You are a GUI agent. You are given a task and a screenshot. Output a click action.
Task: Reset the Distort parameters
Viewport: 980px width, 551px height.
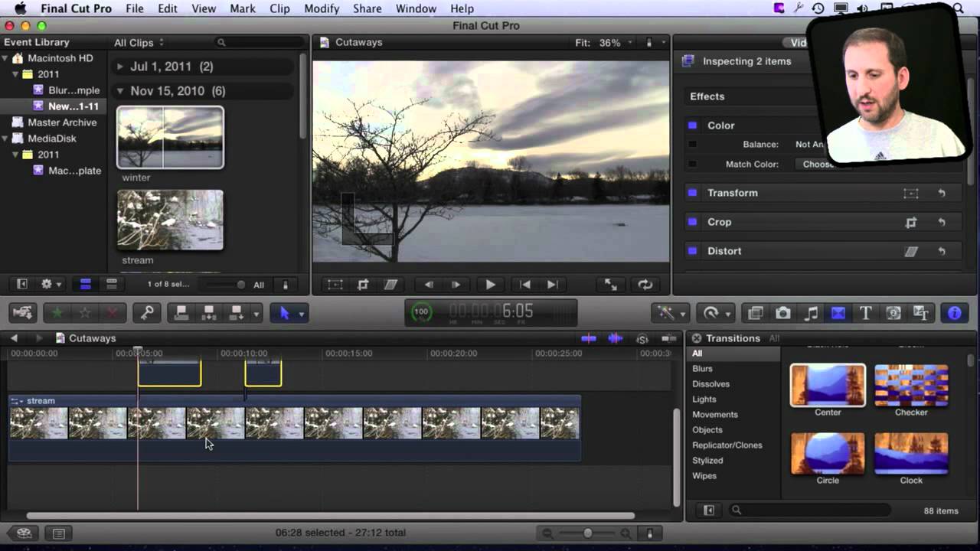[942, 251]
